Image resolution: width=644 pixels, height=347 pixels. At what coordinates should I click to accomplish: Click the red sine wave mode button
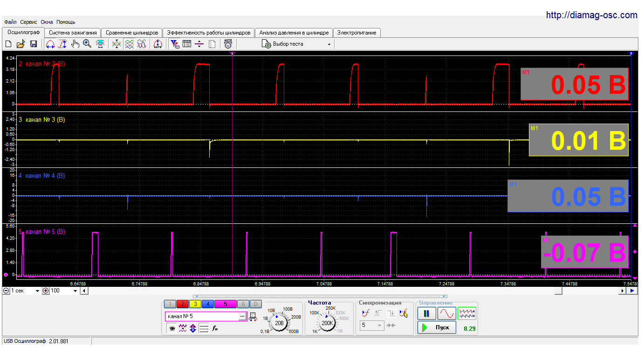coord(446,314)
